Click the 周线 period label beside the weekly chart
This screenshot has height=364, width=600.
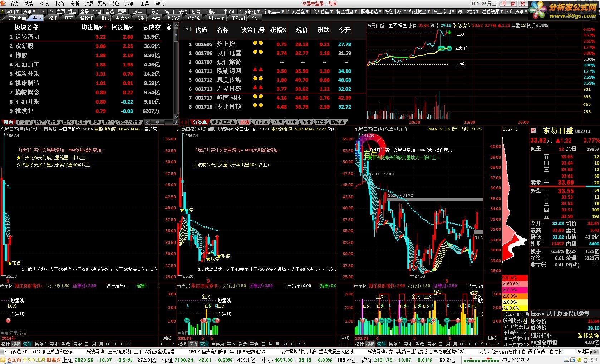point(345,338)
